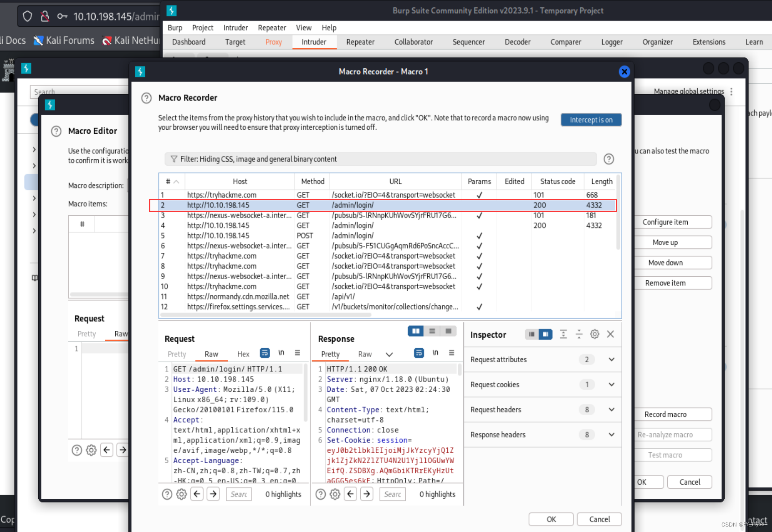This screenshot has height=532, width=772.
Task: Click the proxy history horizontal scrollbar
Action: 266,314
